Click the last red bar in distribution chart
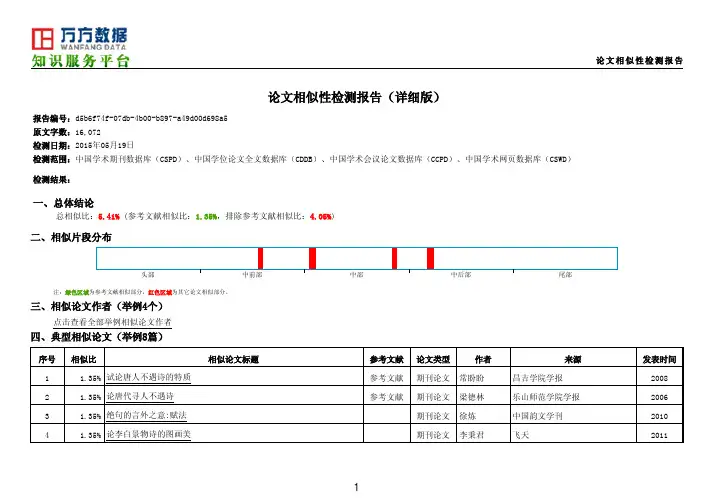The width and height of the screenshot is (713, 504). click(430, 258)
